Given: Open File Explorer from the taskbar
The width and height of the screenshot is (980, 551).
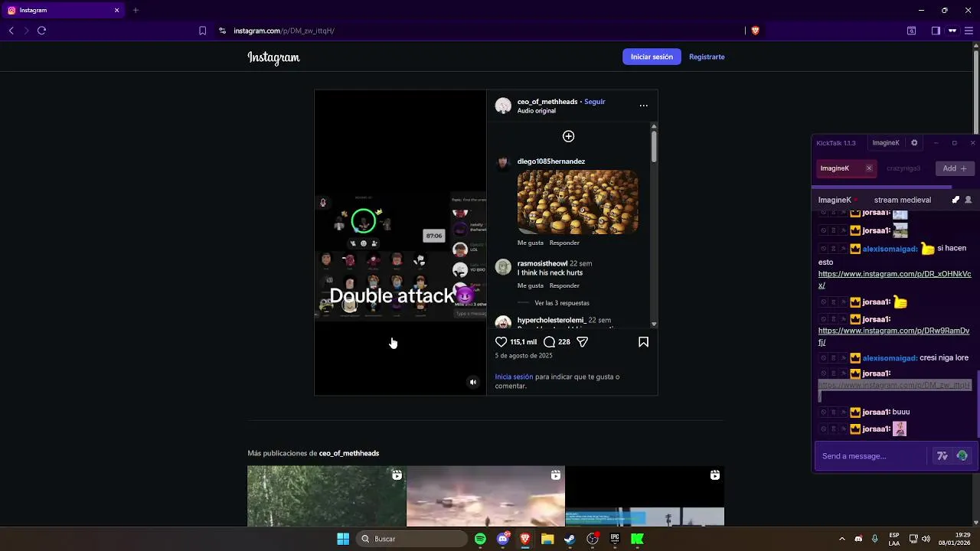Looking at the screenshot, I should [547, 539].
